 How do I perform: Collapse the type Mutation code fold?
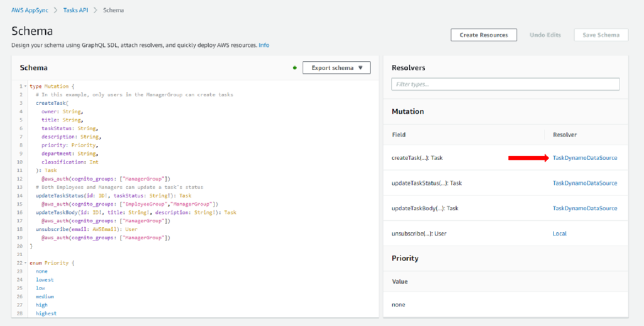pyautogui.click(x=25, y=86)
